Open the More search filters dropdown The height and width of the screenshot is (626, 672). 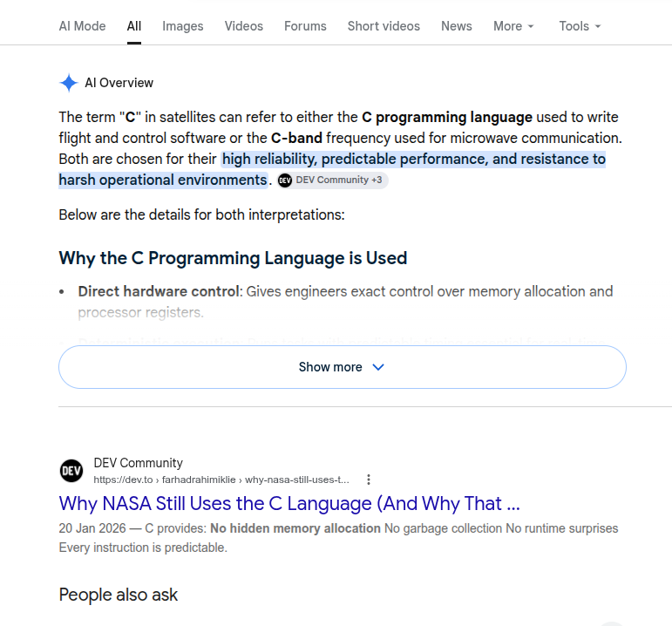click(x=513, y=26)
